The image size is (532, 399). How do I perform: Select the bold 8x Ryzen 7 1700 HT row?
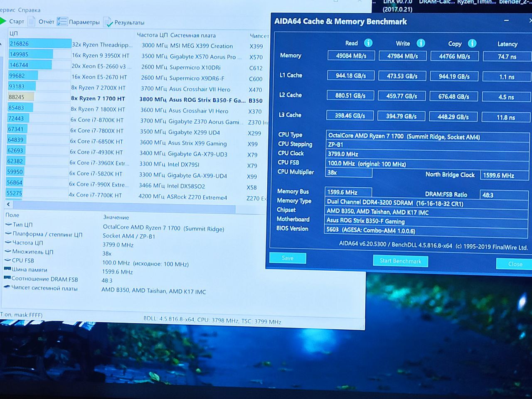click(x=137, y=99)
